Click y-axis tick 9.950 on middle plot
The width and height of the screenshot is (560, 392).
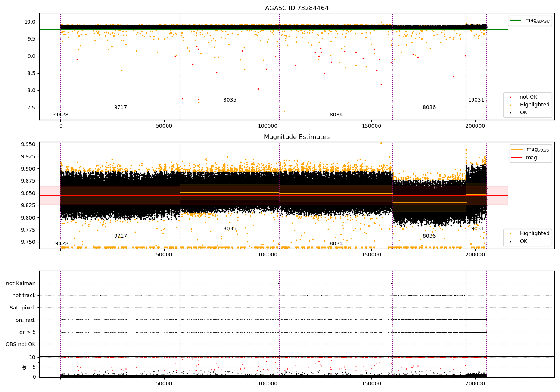[x=28, y=144]
